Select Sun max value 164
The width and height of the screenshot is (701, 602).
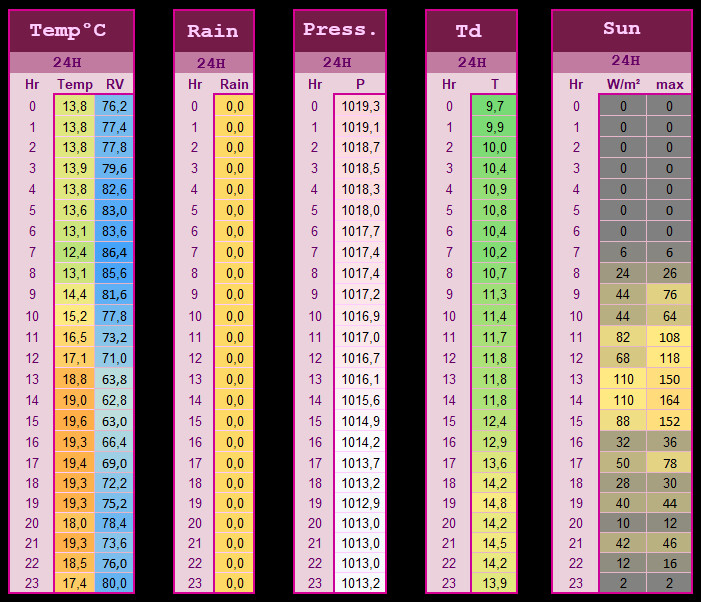669,400
